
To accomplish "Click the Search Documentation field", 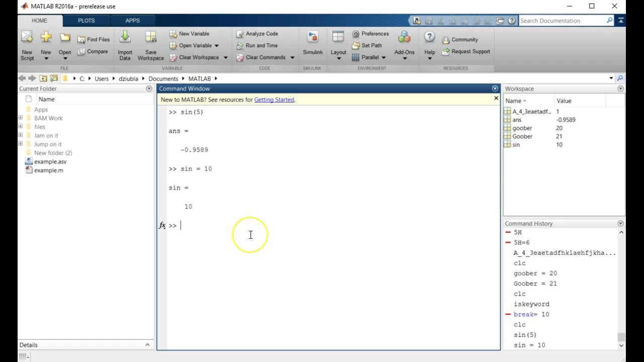I will (x=561, y=21).
